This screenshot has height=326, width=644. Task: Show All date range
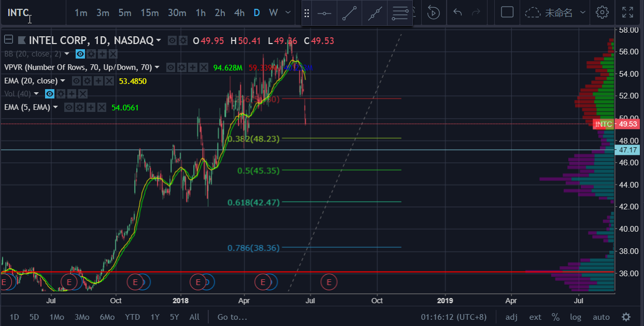tap(194, 317)
